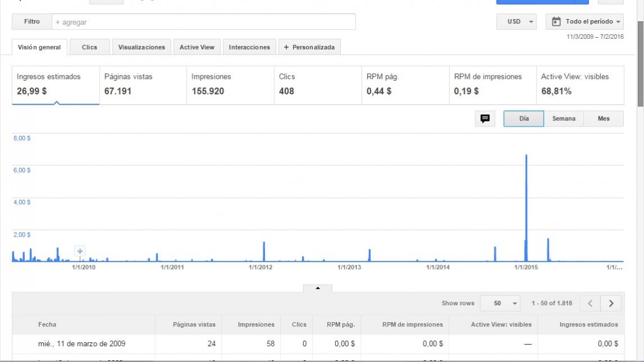Switch chart granularity to Semana

click(564, 119)
